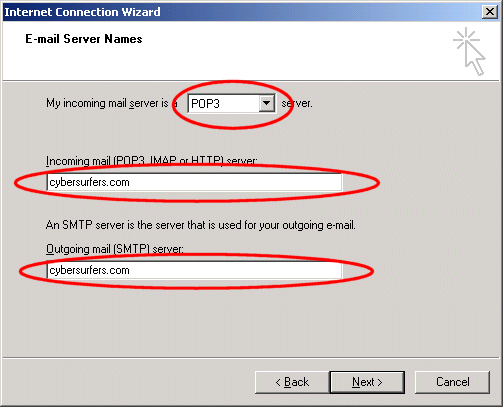Proceed with the Next button

click(x=367, y=382)
